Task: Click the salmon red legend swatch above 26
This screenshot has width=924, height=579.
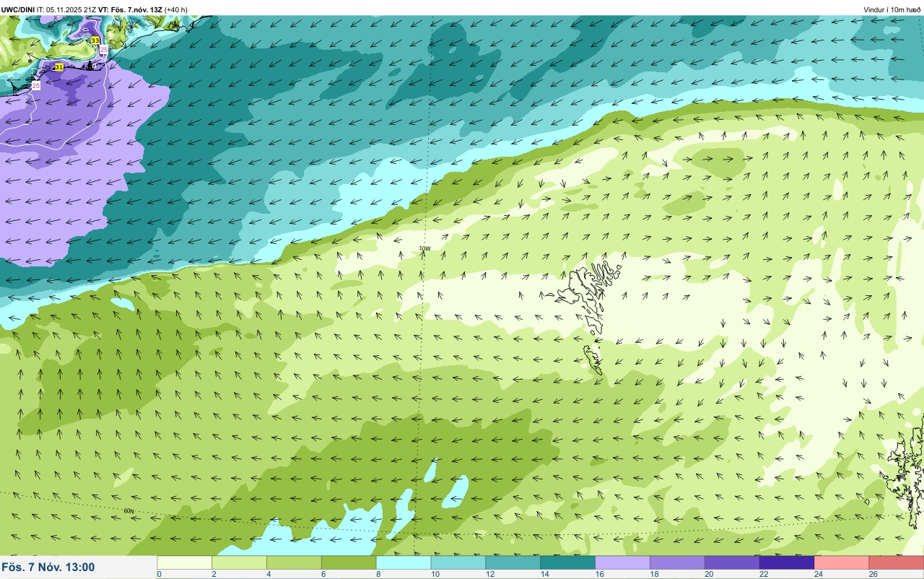Action: point(897,562)
